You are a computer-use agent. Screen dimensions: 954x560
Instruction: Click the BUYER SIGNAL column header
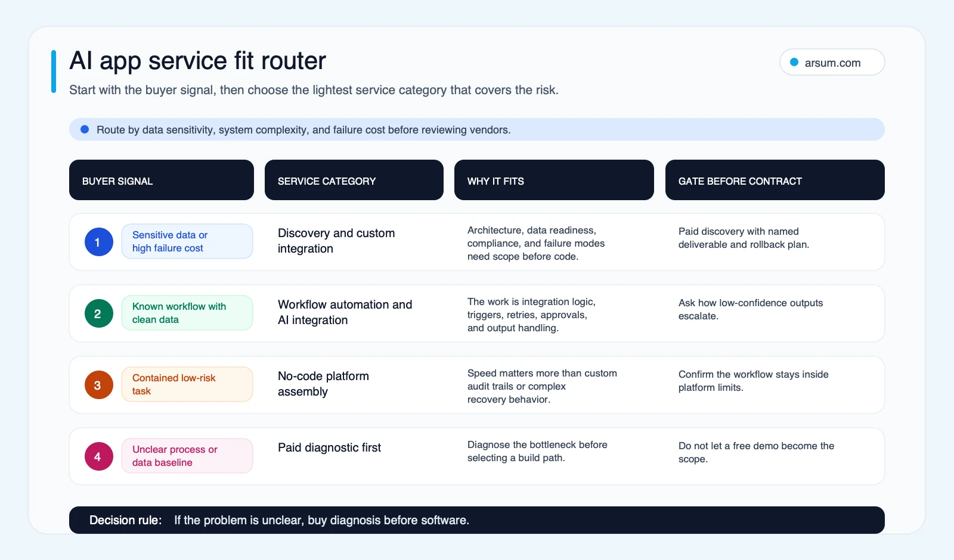(162, 180)
